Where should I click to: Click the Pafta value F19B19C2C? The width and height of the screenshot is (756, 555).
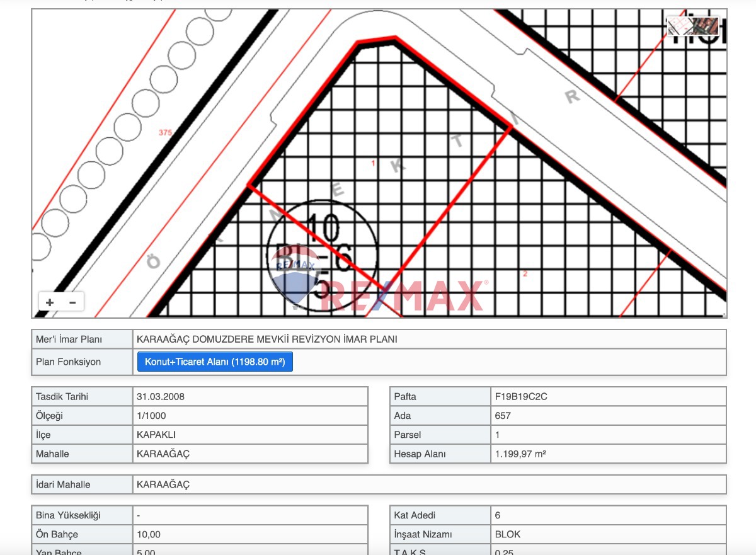(520, 397)
